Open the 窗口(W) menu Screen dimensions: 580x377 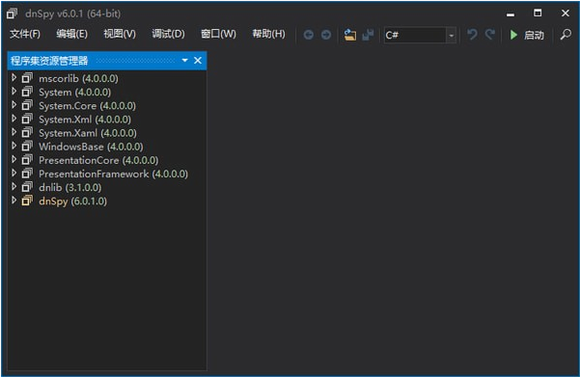[218, 34]
